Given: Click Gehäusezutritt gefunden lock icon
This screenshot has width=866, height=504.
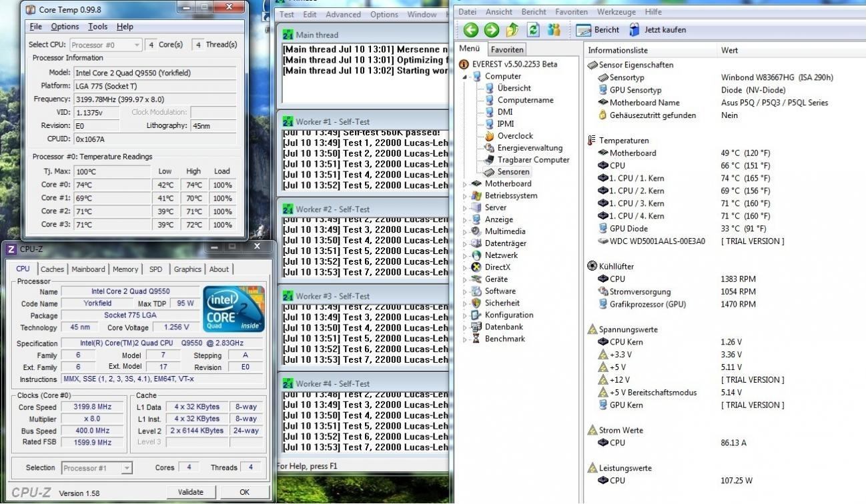Looking at the screenshot, I should pos(603,115).
